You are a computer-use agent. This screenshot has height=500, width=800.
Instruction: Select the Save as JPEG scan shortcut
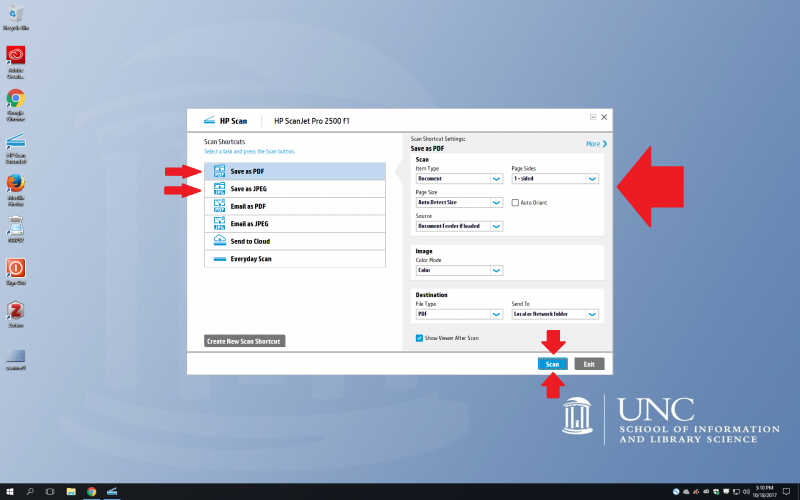[x=295, y=189]
